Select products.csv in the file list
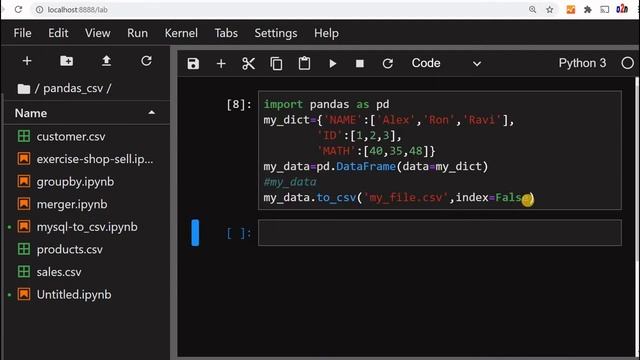 click(x=87, y=249)
